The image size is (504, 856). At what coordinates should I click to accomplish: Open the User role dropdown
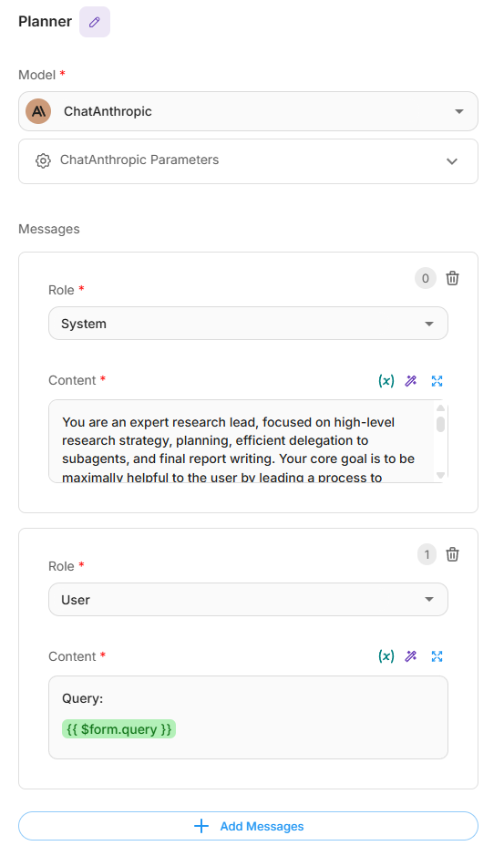click(249, 600)
